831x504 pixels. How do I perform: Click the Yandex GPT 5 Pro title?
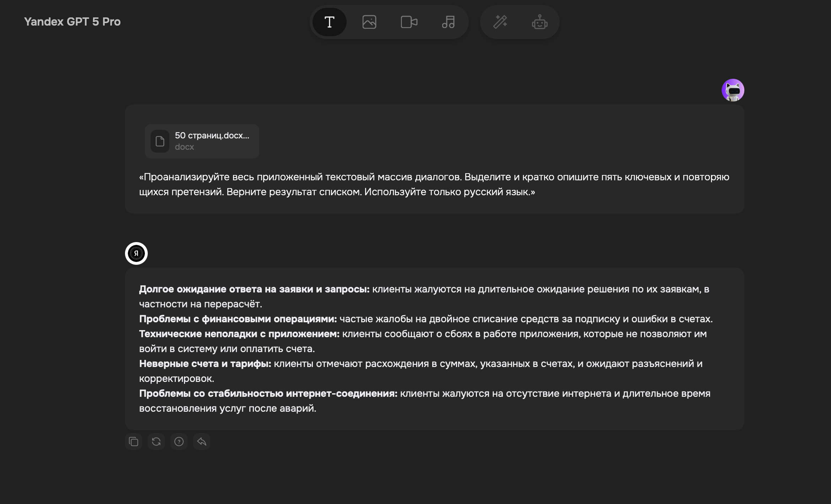72,22
